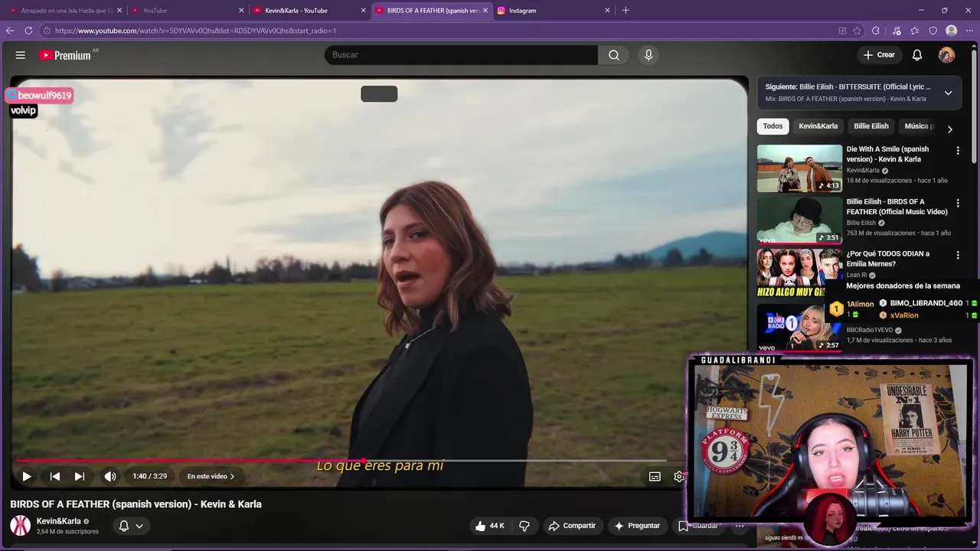Open more actions ellipsis below video
Screen dimensions: 980x551
tap(740, 526)
